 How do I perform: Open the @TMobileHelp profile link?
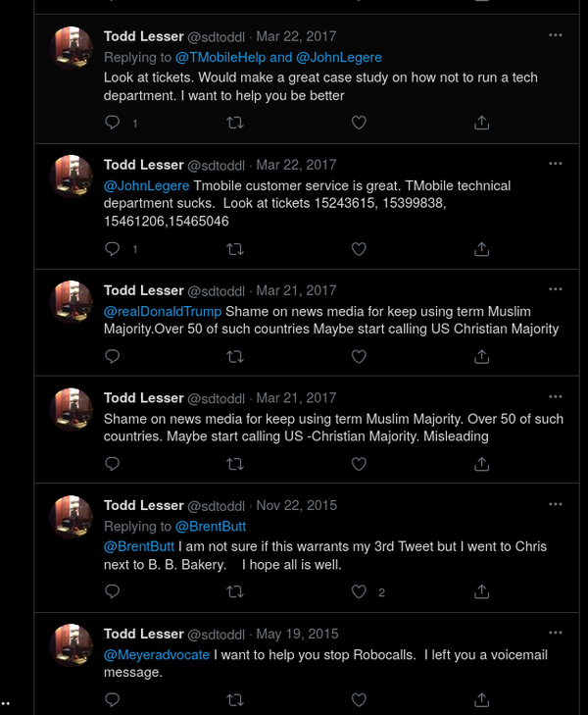(221, 58)
